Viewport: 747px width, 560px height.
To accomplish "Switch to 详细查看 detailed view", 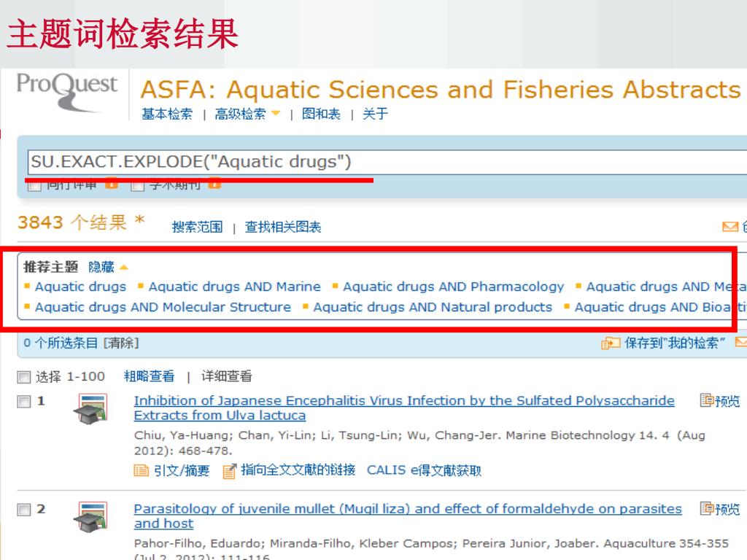I will click(227, 376).
